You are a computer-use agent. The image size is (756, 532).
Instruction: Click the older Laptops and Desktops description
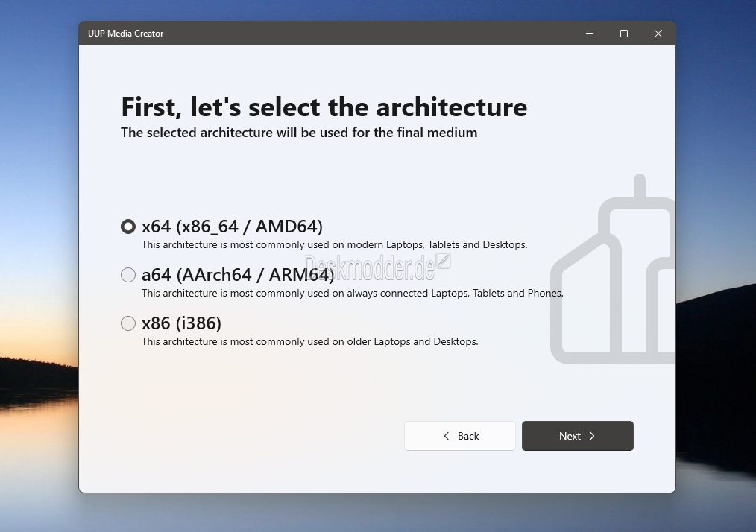click(x=309, y=341)
